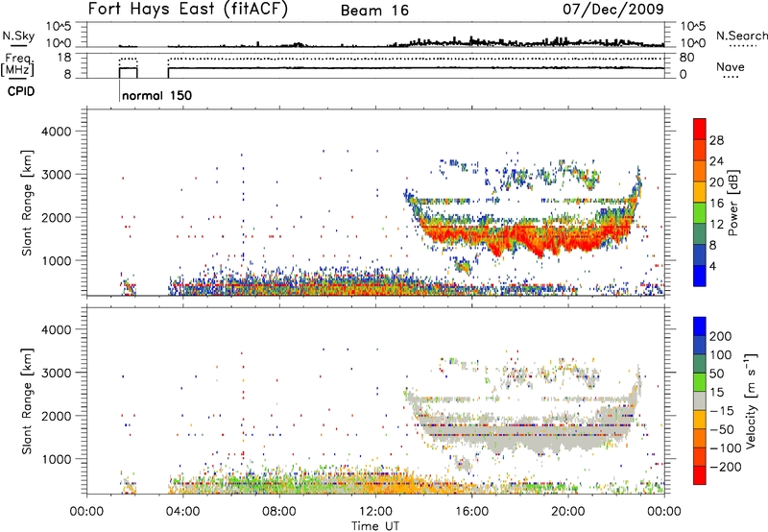
Task: Click the '3000' tick on velocity panel
Action: [x=56, y=373]
